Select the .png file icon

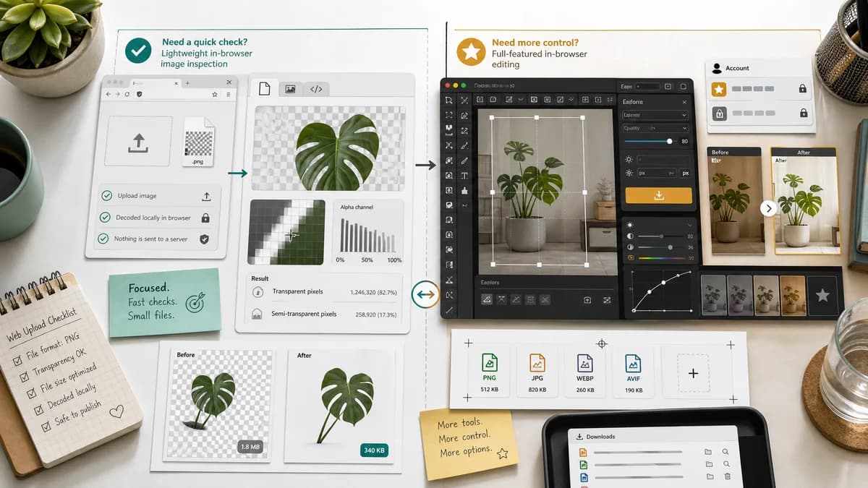tap(198, 142)
